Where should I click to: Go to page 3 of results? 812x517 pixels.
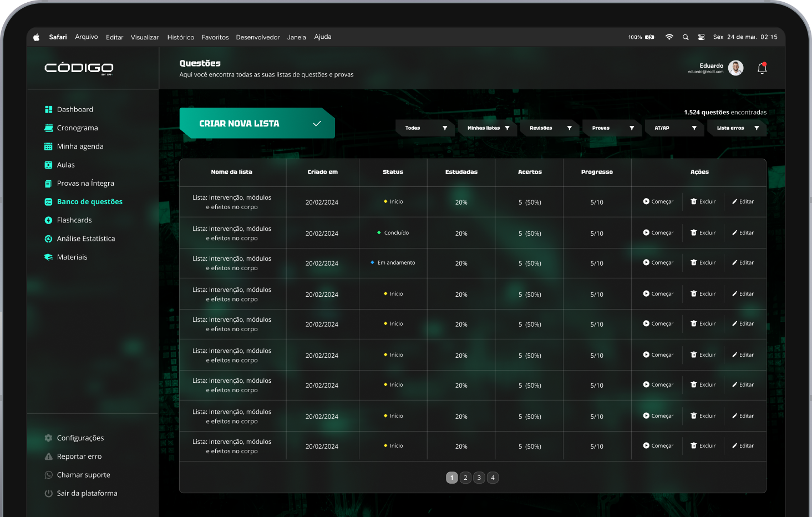(479, 478)
